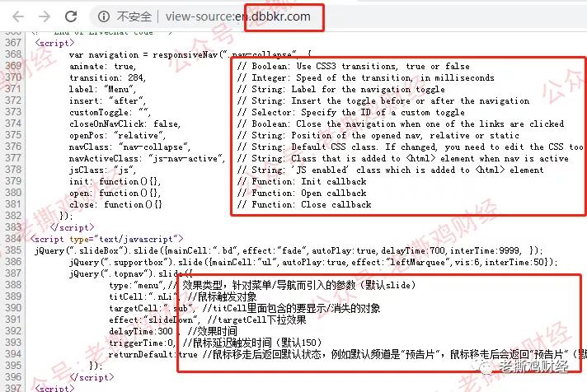The height and width of the screenshot is (392, 587).
Task: Click the comment 'Integer: Speed of the transition'
Action: pos(366,77)
